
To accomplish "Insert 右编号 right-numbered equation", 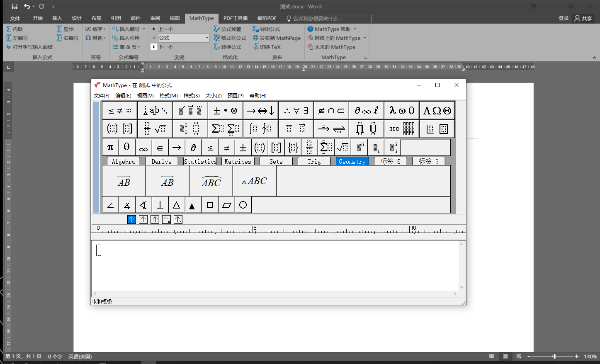I will (68, 38).
